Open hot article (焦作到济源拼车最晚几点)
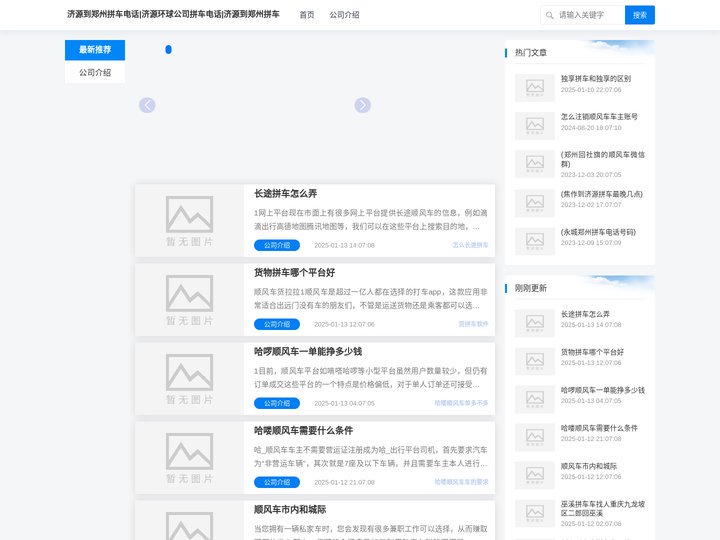This screenshot has height=540, width=720. 602,194
